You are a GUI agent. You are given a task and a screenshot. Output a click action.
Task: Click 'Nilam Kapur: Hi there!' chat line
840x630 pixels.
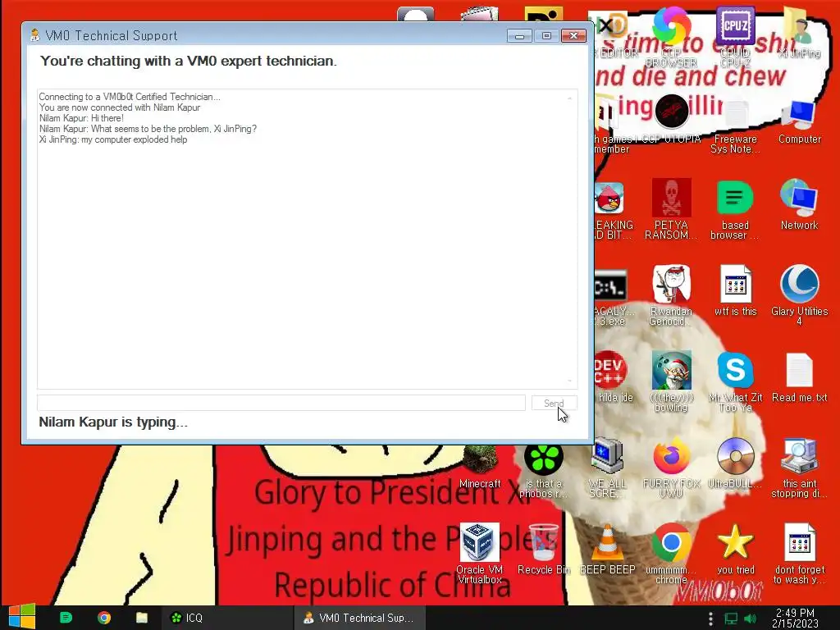pos(81,118)
